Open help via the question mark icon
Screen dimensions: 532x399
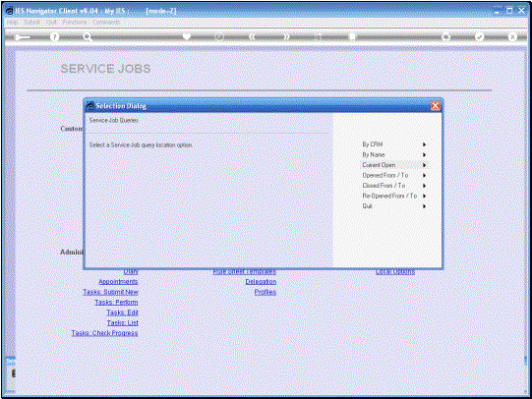(x=54, y=37)
